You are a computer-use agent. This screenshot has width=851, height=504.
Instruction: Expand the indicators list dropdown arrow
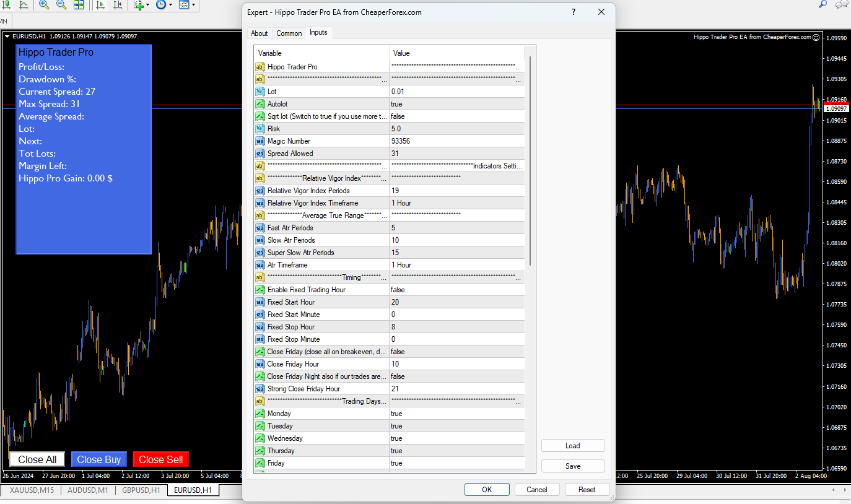(x=148, y=5)
